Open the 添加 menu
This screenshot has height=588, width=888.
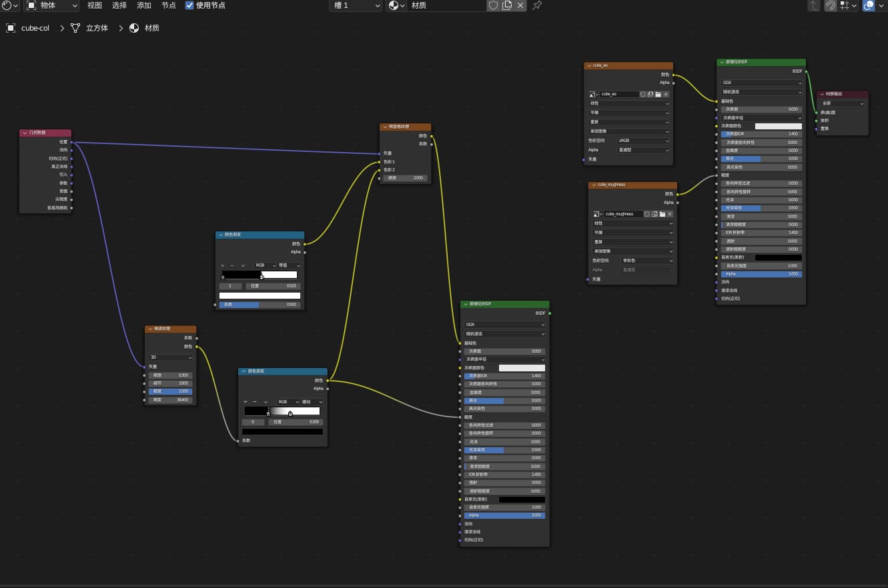[144, 5]
